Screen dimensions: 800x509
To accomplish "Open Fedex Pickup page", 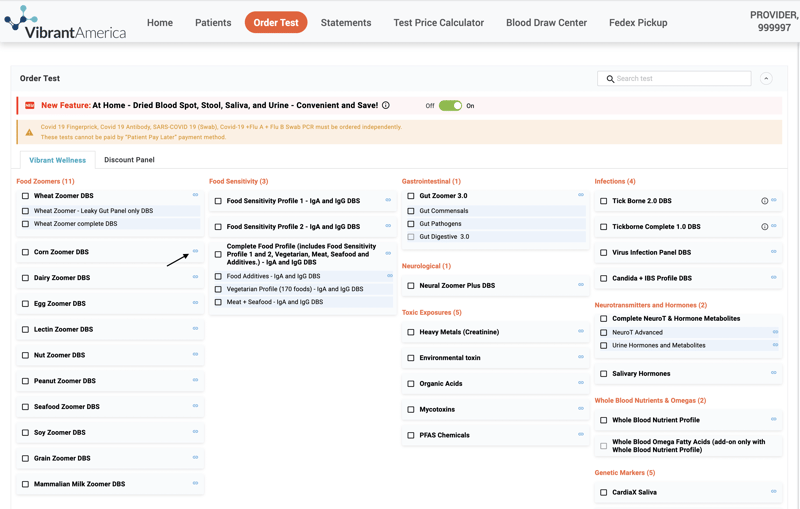I will (638, 23).
